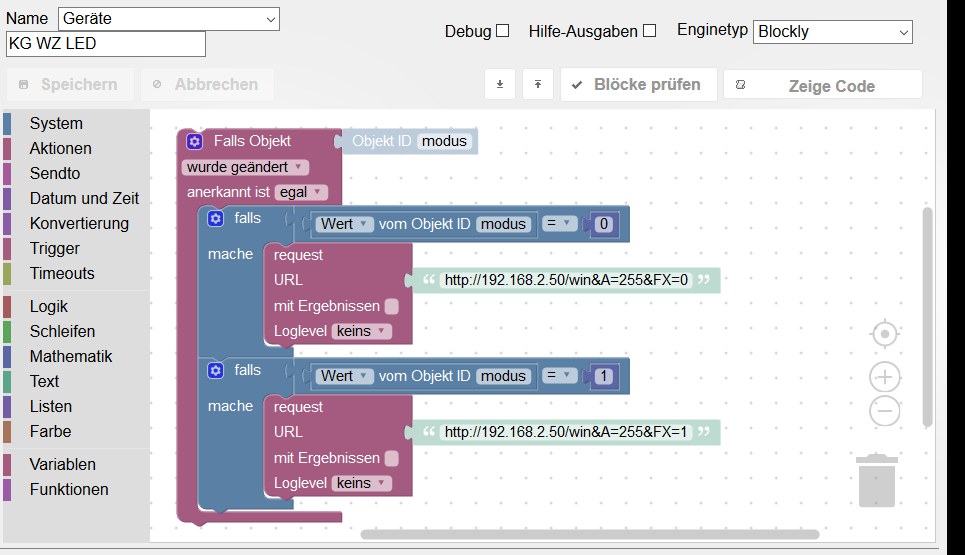
Task: Open the Enginetyp Blockly dropdown
Action: tap(833, 32)
